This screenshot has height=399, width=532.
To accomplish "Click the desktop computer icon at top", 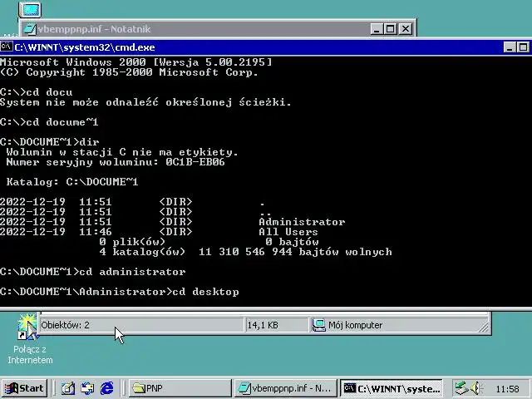I will point(30,9).
